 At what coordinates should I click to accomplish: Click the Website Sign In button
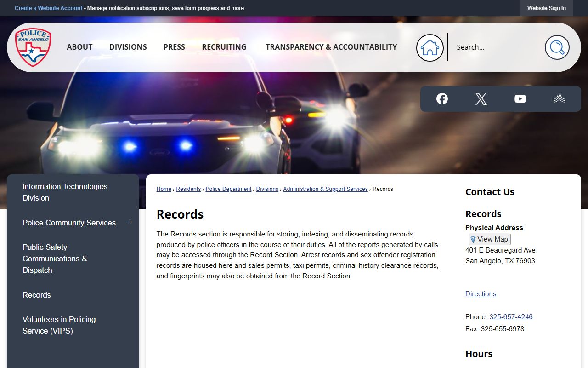546,8
